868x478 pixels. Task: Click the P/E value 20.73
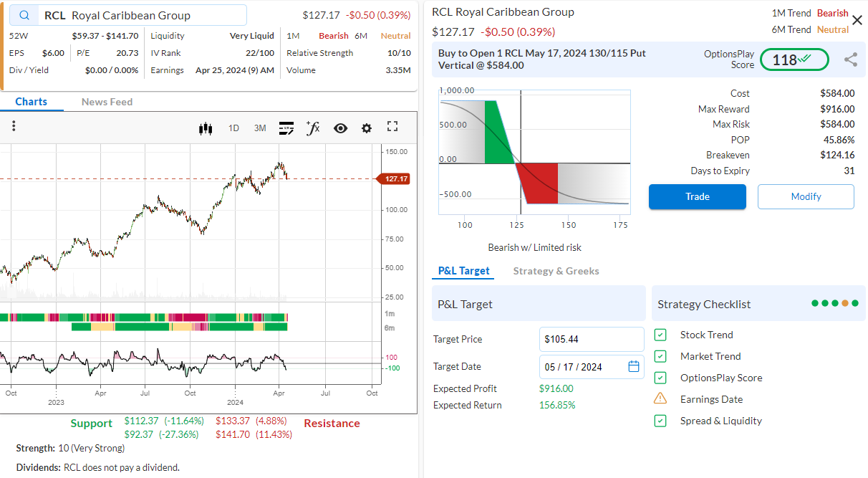pyautogui.click(x=127, y=53)
